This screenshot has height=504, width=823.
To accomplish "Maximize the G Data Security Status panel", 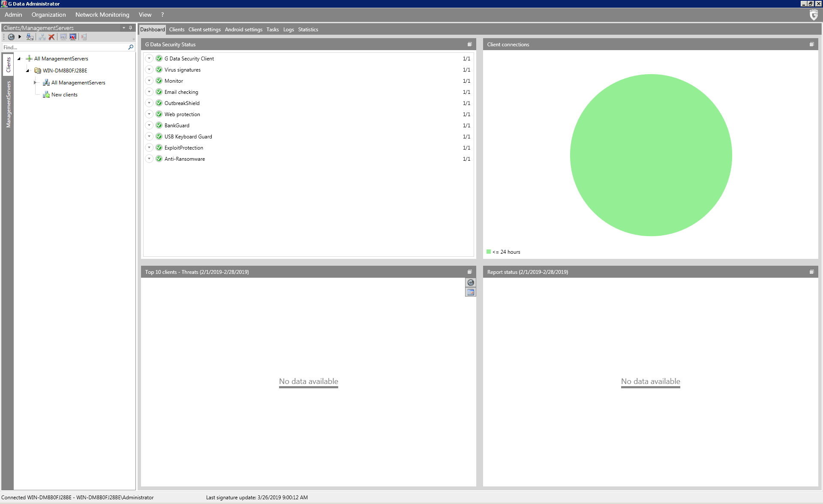I will point(469,45).
